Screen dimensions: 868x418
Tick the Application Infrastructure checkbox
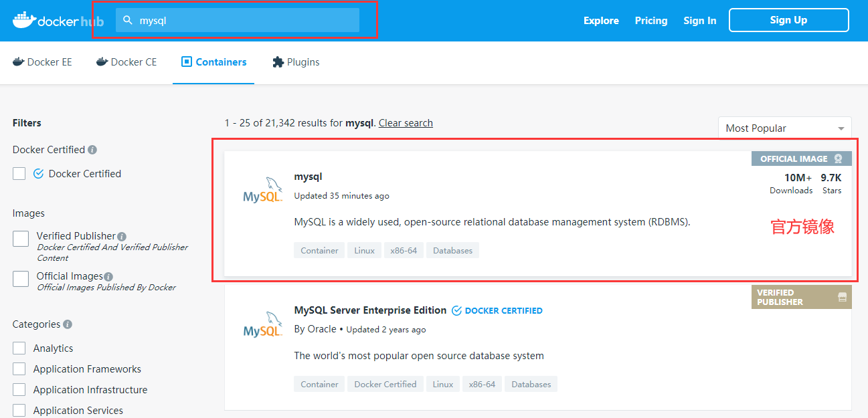click(19, 390)
